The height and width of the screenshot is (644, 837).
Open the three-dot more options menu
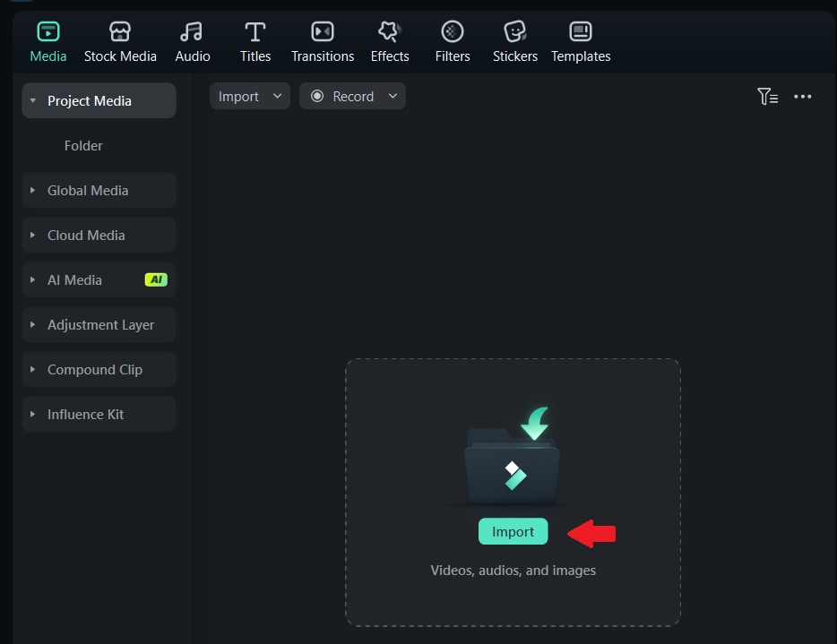(802, 97)
